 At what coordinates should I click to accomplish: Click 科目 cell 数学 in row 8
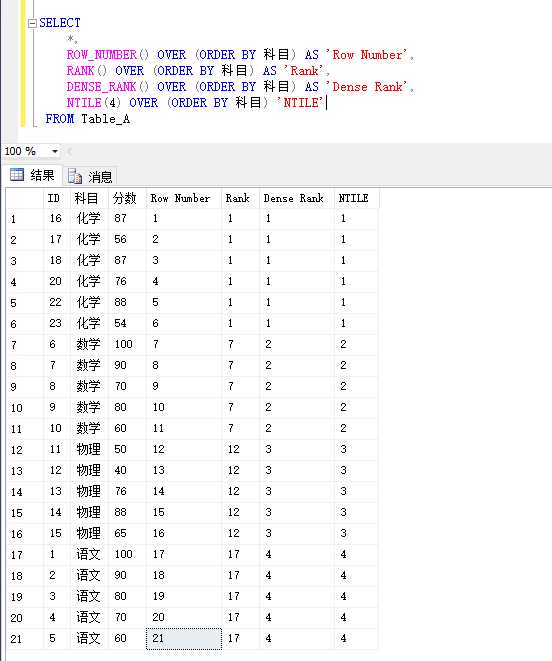click(x=89, y=365)
